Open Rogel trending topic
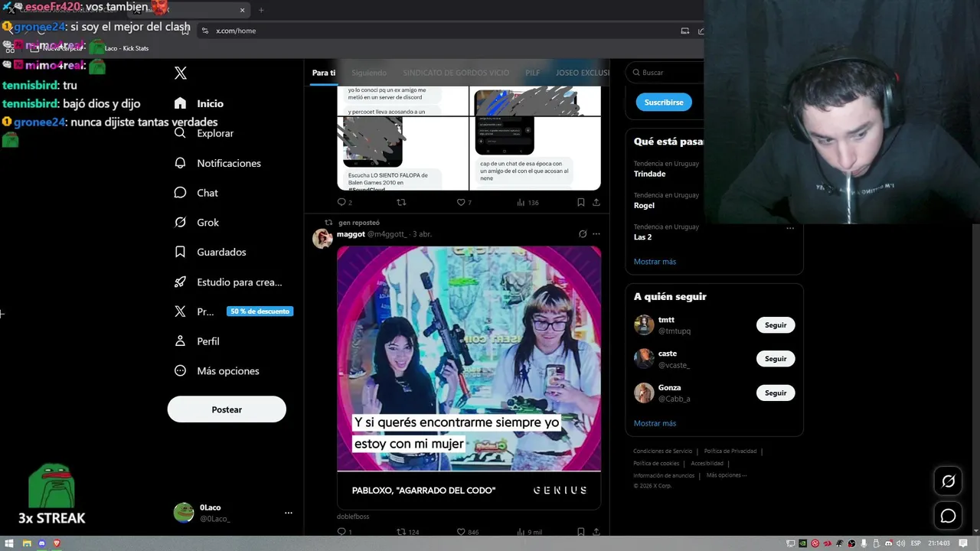The image size is (980, 551). (x=644, y=205)
